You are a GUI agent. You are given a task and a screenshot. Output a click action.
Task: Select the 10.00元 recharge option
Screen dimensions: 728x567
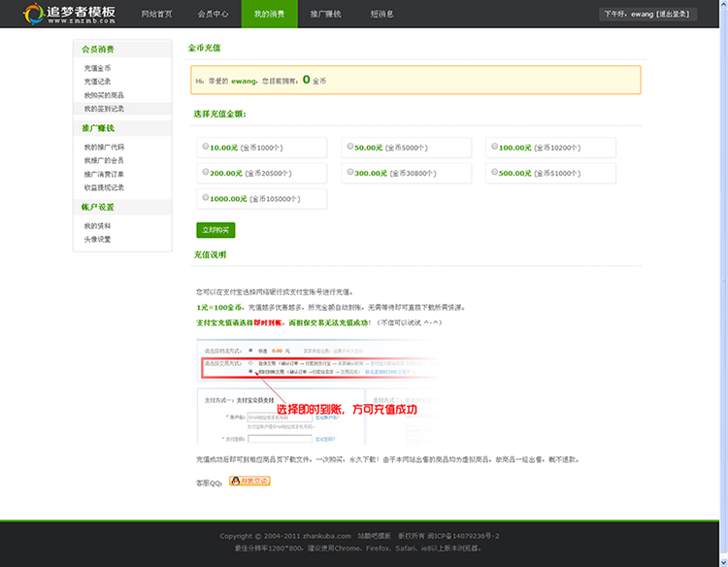click(x=206, y=147)
